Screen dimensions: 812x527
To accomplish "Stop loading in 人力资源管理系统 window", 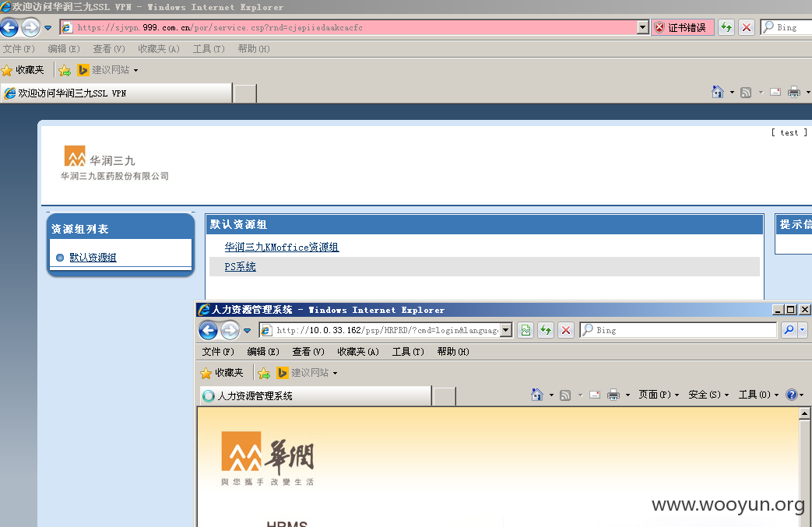I will [x=566, y=330].
